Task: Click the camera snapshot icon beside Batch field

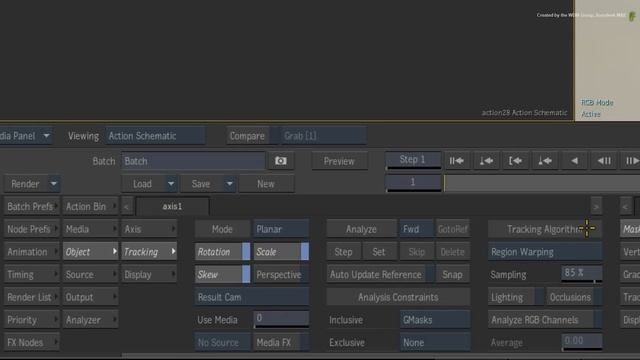Action: [x=280, y=161]
